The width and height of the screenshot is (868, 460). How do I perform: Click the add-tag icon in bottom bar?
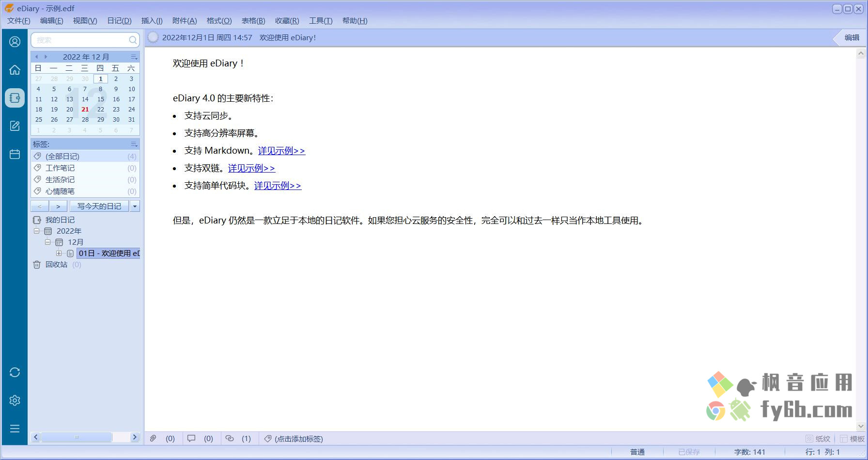(268, 438)
